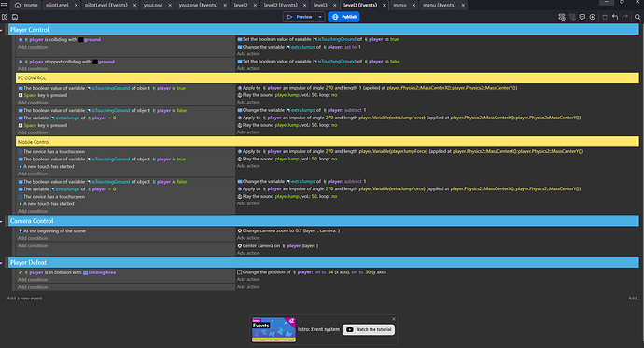
Task: Open the Events intro tutorial thumbnail
Action: [273, 329]
